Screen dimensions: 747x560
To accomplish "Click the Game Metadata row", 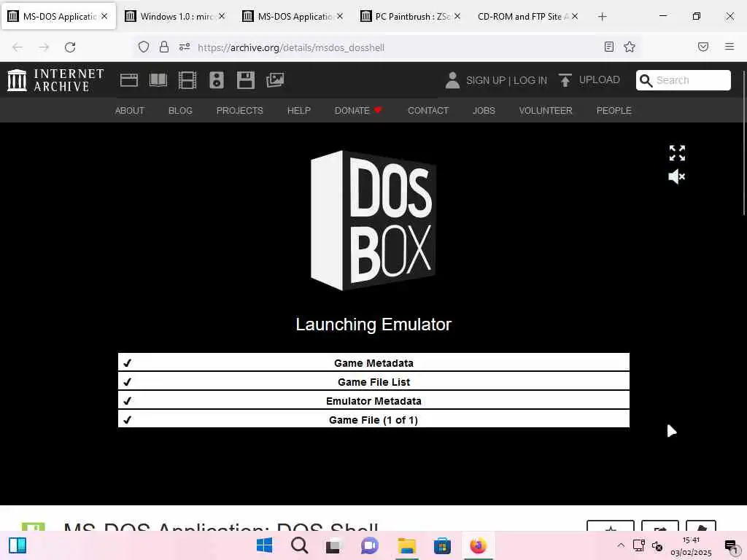I will tap(373, 362).
